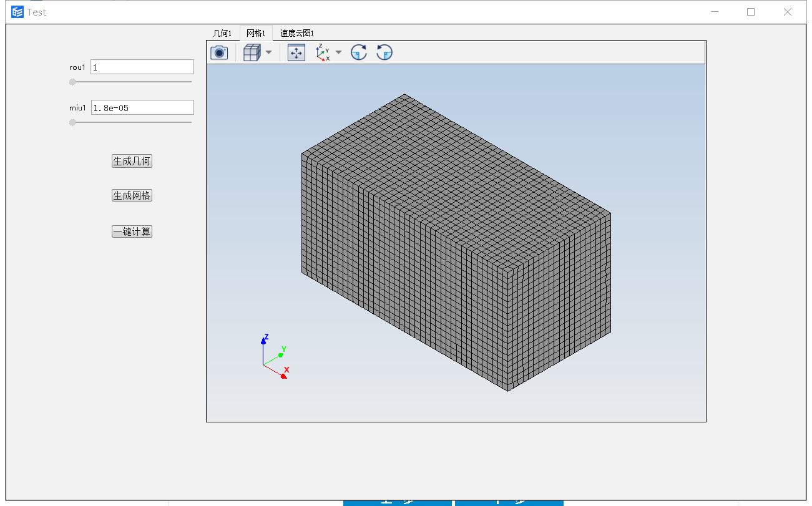Select the 网格1 tab
Screen dimensions: 812x506
pyautogui.click(x=256, y=33)
